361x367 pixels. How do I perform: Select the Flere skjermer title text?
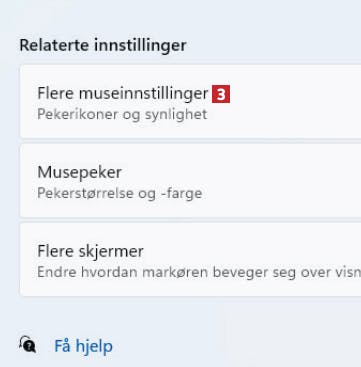pyautogui.click(x=90, y=252)
